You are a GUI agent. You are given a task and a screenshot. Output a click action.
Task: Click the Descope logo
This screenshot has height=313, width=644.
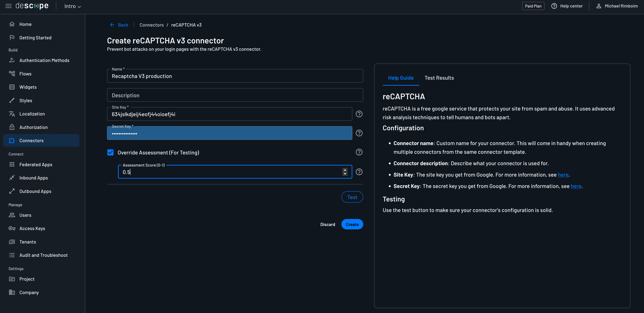32,6
